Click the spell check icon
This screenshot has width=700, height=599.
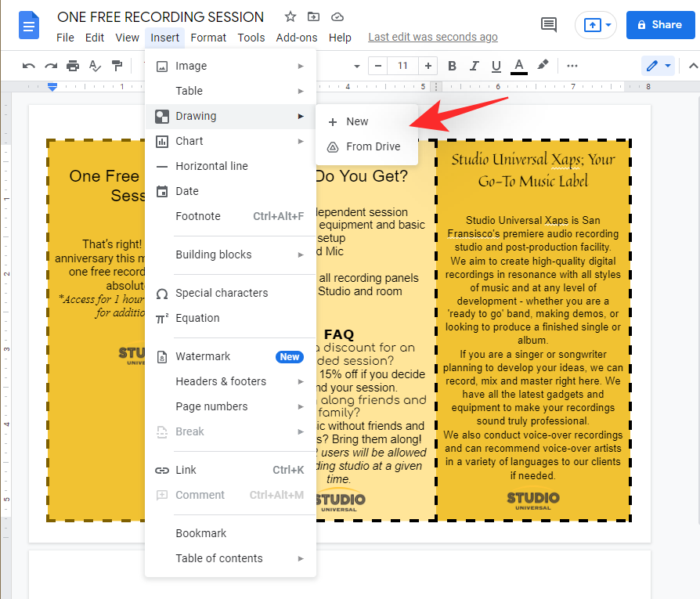(95, 66)
